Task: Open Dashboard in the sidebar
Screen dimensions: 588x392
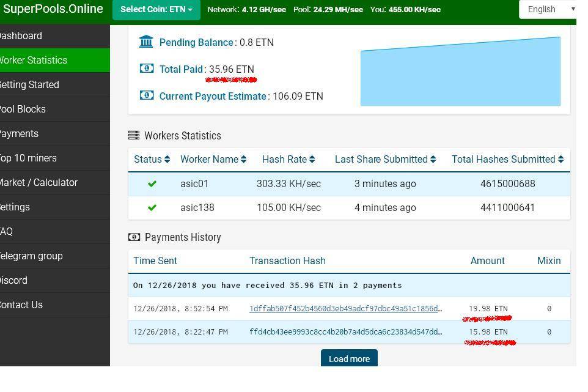Action: click(x=55, y=36)
